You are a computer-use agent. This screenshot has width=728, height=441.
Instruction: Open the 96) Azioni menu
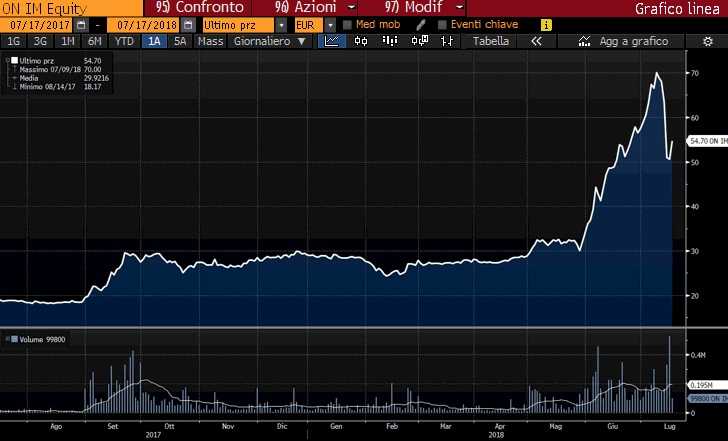click(306, 7)
